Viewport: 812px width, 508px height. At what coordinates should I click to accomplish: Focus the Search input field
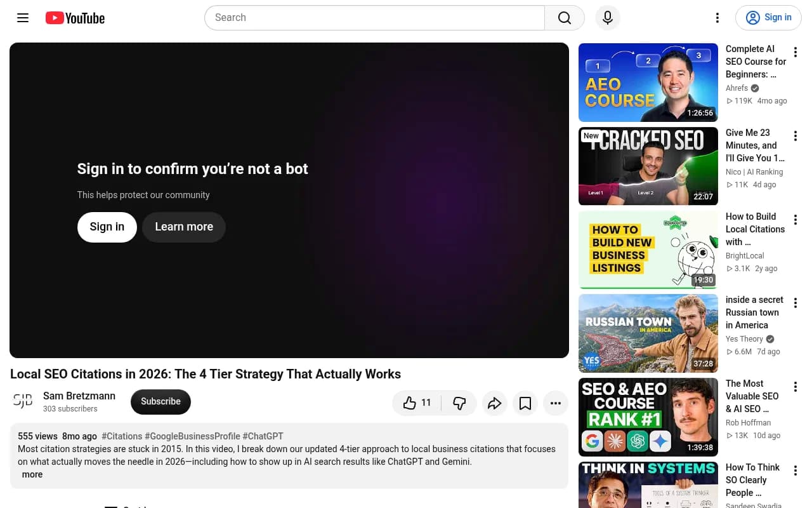pyautogui.click(x=374, y=18)
